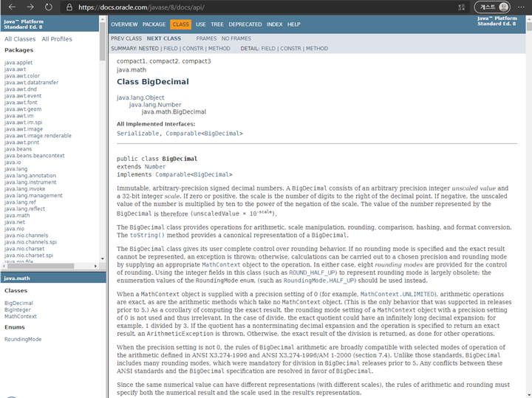The width and height of the screenshot is (532, 398).
Task: Click the packages frame scroll-left arrow
Action: click(x=3, y=266)
